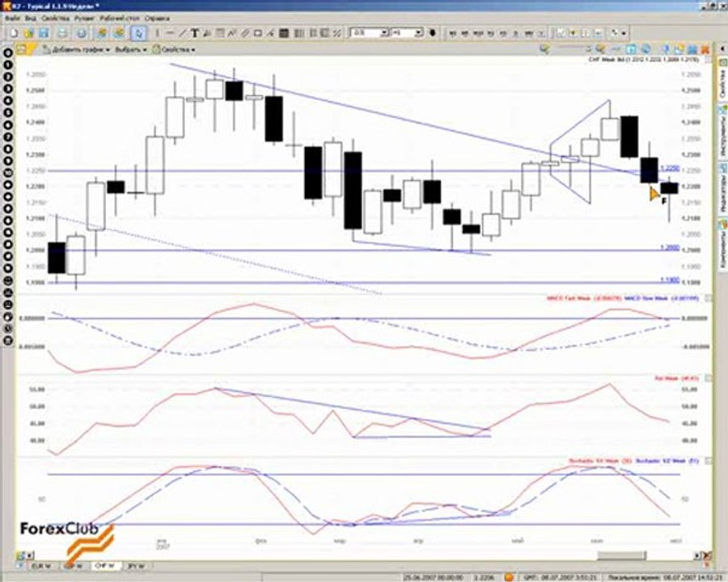
Task: Click the side panel collapse arrow
Action: click(x=722, y=48)
